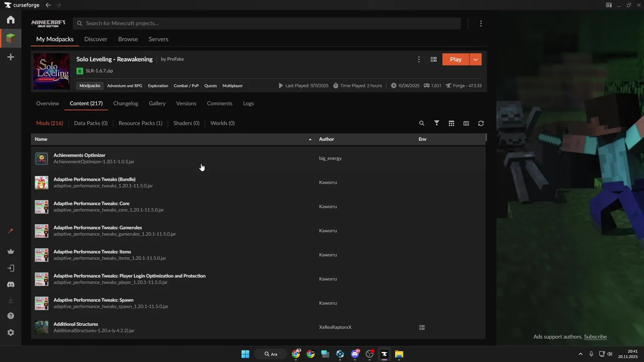The image size is (644, 362).
Task: Click the Solo Leveling modpack thumbnail
Action: [52, 71]
